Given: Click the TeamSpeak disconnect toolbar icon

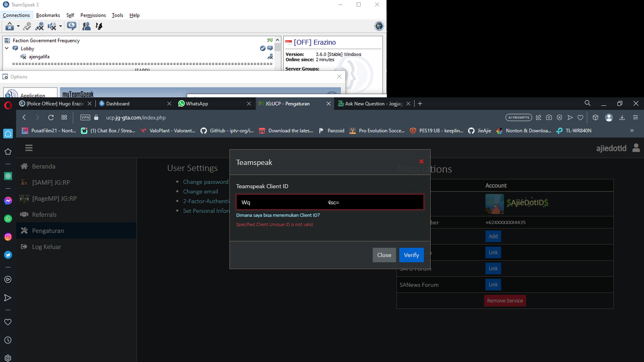Looking at the screenshot, I should pos(10,26).
